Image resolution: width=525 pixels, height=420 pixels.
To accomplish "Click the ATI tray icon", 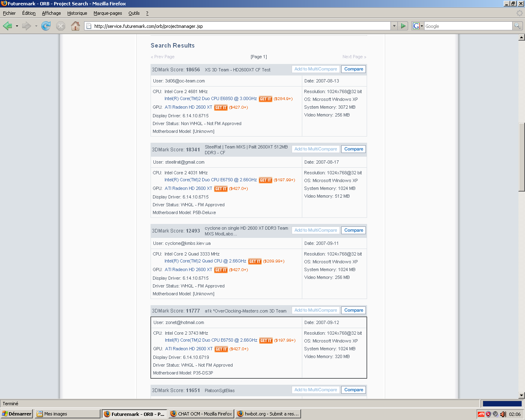I will pos(481,414).
